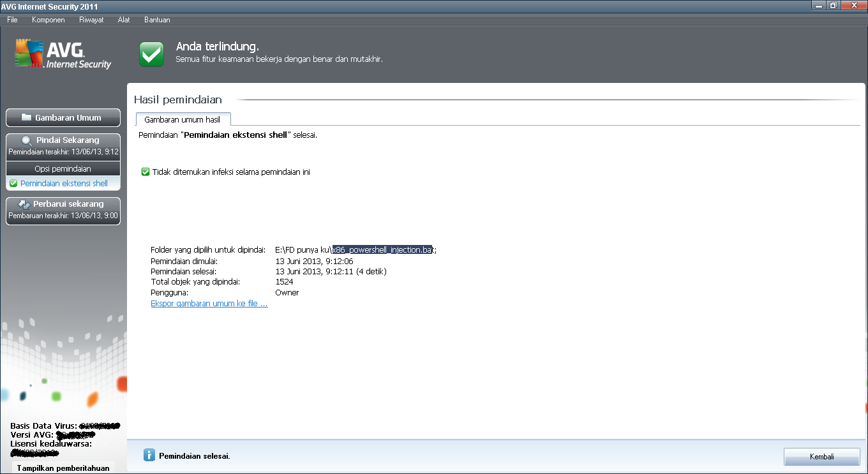Click the 'Anda terlindung.' status heading

[217, 47]
